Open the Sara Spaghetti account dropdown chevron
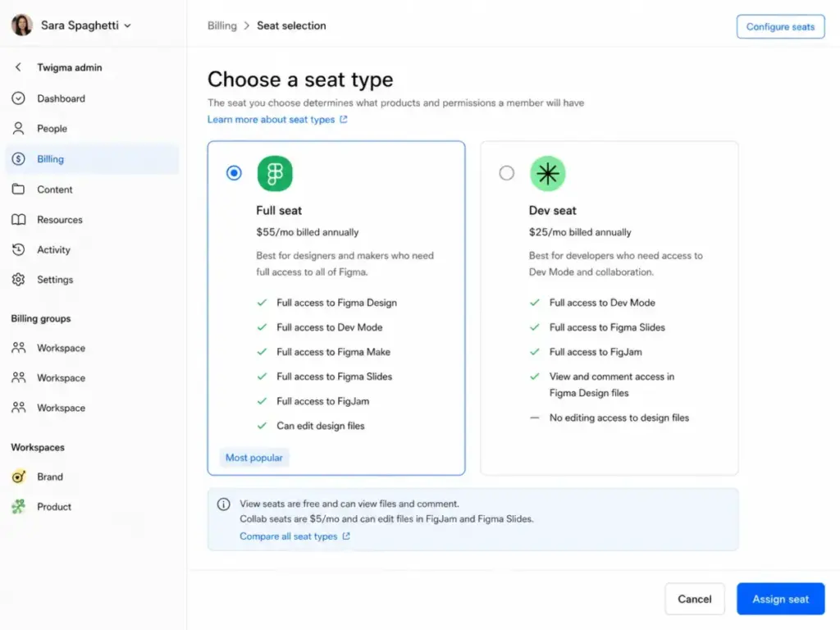The height and width of the screenshot is (630, 840). (127, 25)
